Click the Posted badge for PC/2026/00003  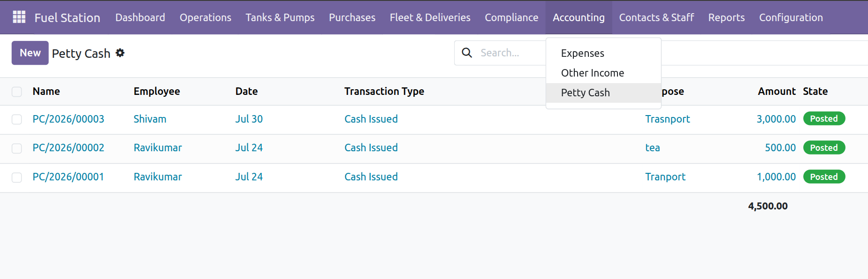click(824, 118)
